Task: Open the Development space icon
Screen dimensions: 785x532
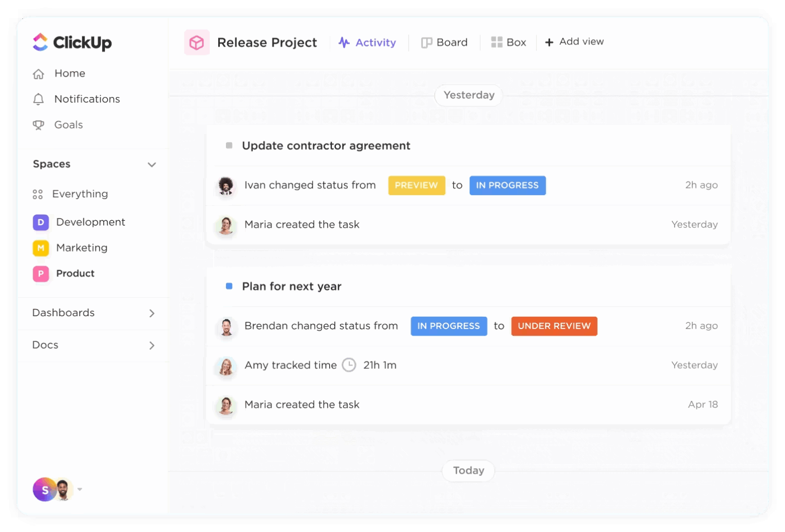Action: 40,222
